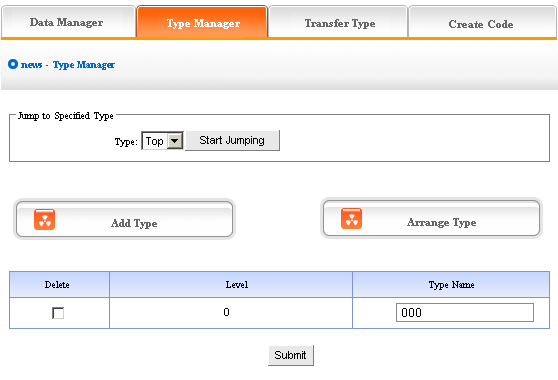
Task: Open the Data Manager tab
Action: (x=68, y=21)
